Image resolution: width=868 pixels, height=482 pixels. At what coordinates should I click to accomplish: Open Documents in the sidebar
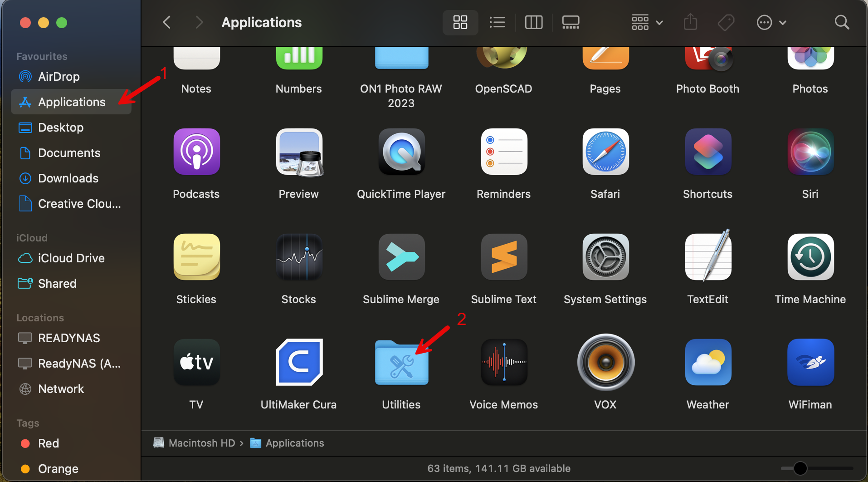click(71, 153)
